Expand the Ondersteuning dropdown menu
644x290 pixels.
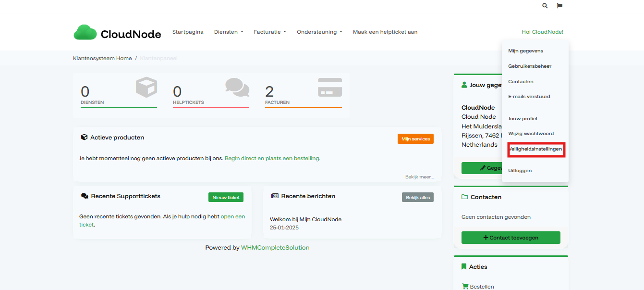click(319, 32)
